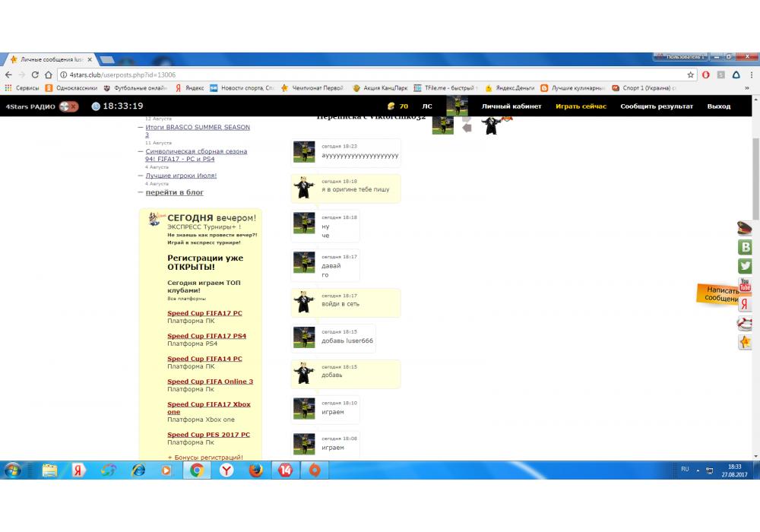Show hidden system tray icons
The image size is (760, 532).
click(x=697, y=470)
